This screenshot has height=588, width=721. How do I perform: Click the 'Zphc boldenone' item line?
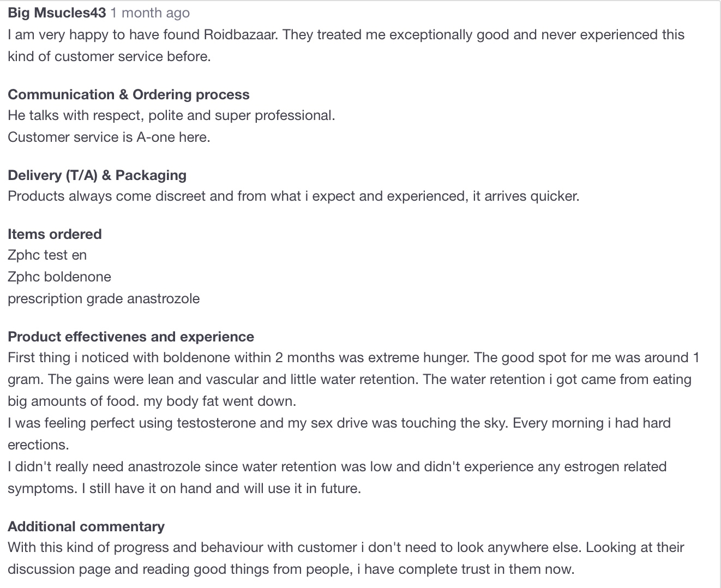[59, 277]
